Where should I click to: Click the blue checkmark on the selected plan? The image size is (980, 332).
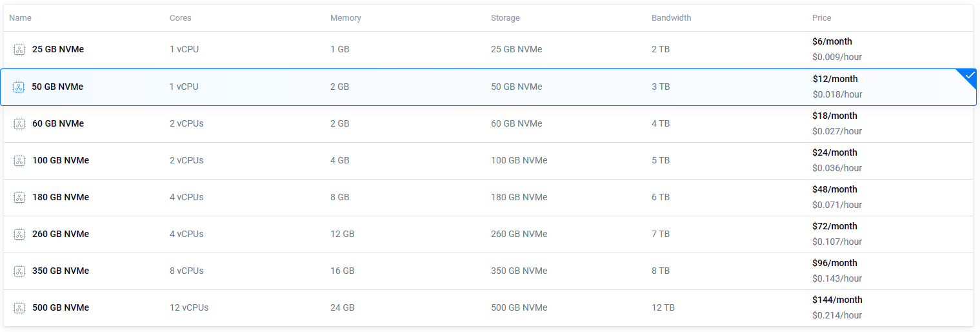click(x=970, y=75)
